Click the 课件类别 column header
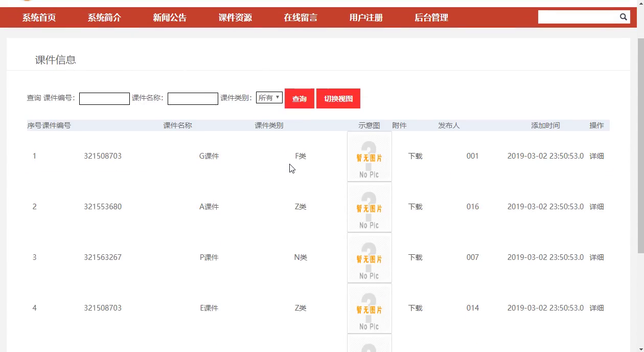 coord(269,125)
